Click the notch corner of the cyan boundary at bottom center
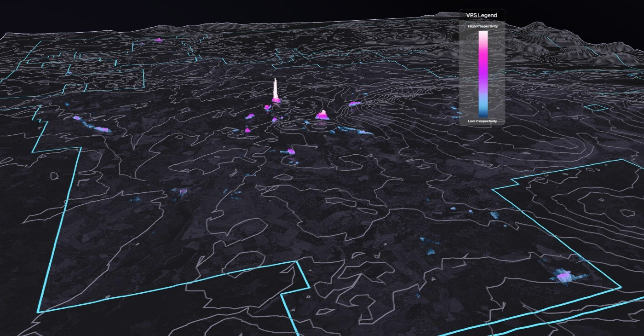 297,262
